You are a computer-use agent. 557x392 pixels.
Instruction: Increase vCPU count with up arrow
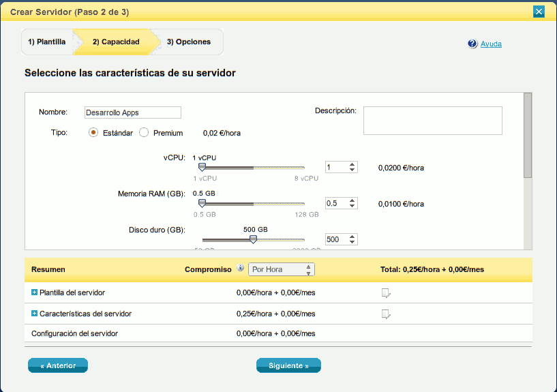point(352,164)
